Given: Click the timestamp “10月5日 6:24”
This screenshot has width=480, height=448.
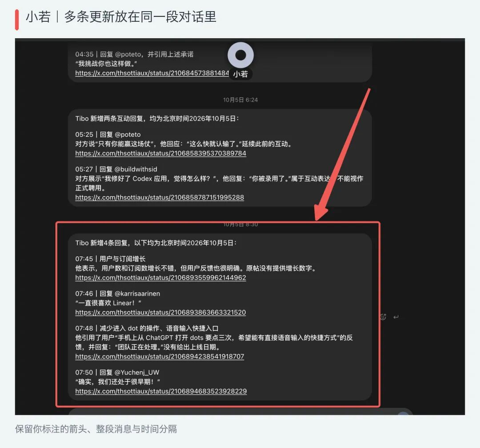Looking at the screenshot, I should pos(240,100).
